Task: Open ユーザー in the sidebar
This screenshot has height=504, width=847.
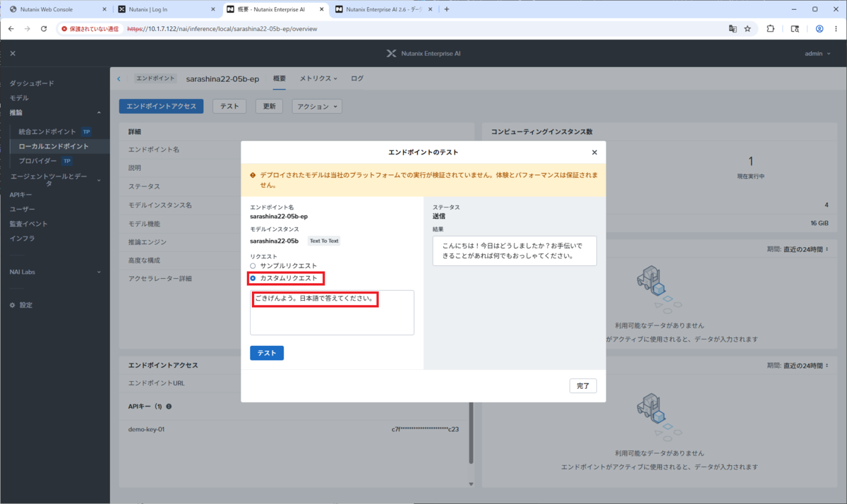Action: (x=22, y=209)
